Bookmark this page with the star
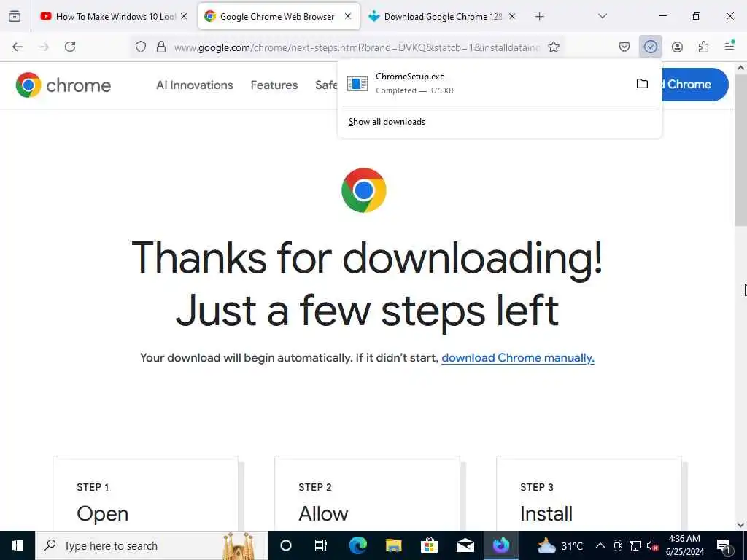Image resolution: width=747 pixels, height=560 pixels. (x=554, y=47)
